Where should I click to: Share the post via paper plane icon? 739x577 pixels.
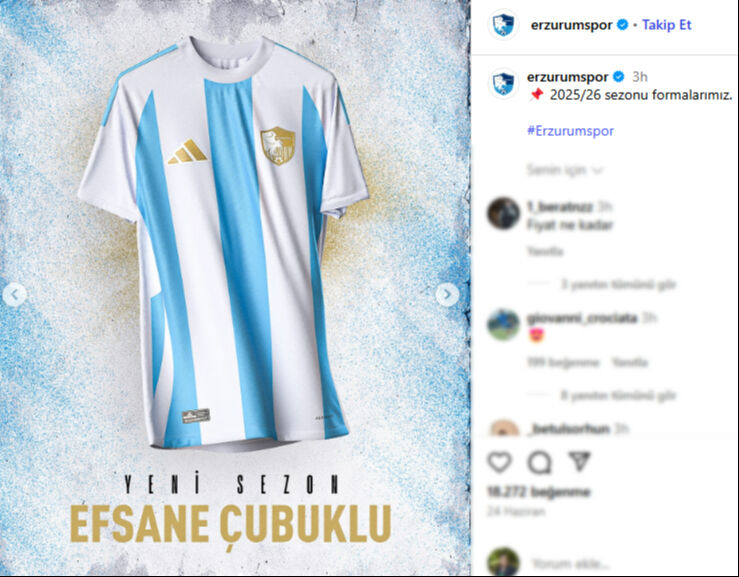[x=580, y=461]
